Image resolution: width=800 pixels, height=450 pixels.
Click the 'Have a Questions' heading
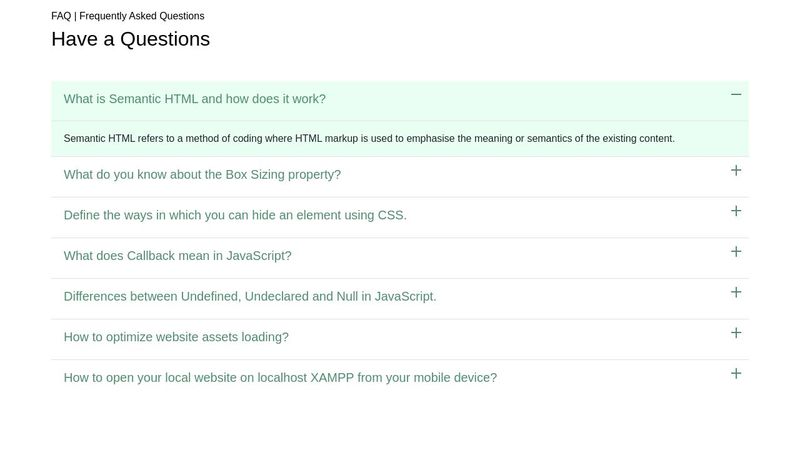tap(131, 39)
